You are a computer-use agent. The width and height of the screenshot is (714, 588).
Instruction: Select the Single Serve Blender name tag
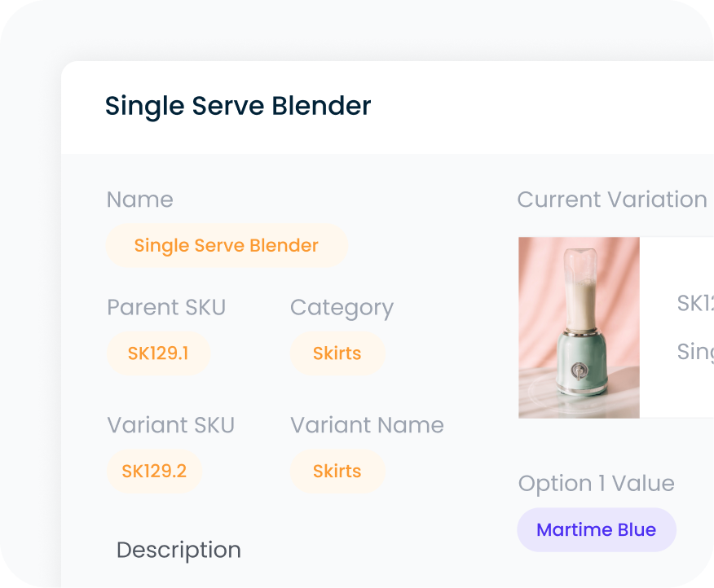[226, 245]
